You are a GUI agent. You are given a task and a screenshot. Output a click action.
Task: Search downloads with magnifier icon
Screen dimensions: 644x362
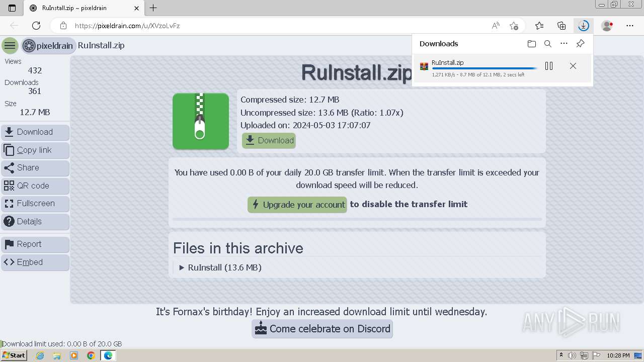pos(548,44)
